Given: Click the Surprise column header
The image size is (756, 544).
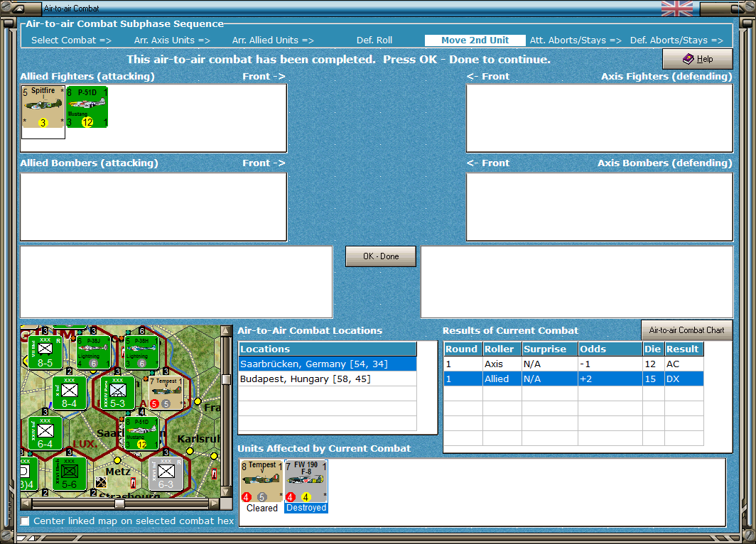Looking at the screenshot, I should coord(550,349).
